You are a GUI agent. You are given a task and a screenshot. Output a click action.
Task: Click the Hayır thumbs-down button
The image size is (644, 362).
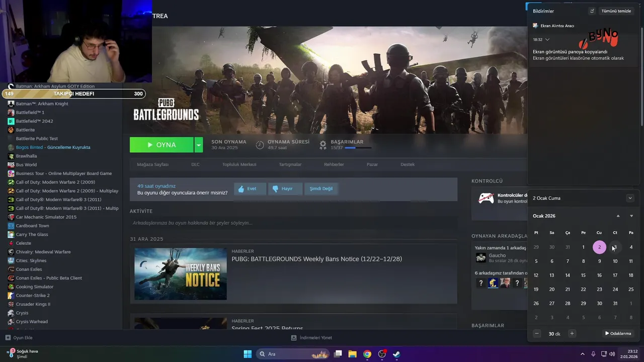click(x=285, y=189)
